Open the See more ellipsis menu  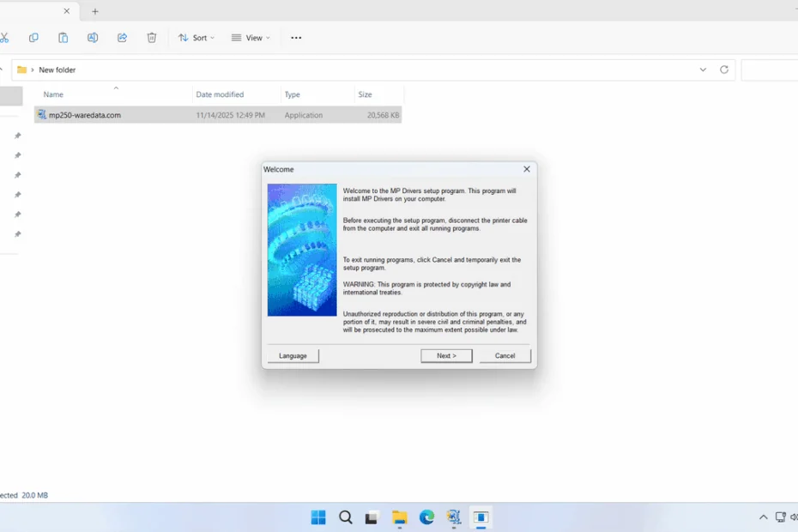[x=296, y=38]
